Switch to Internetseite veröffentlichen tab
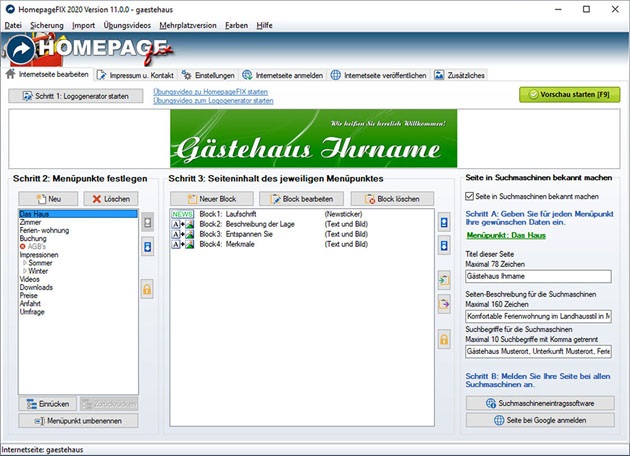The image size is (630, 456). tap(378, 75)
